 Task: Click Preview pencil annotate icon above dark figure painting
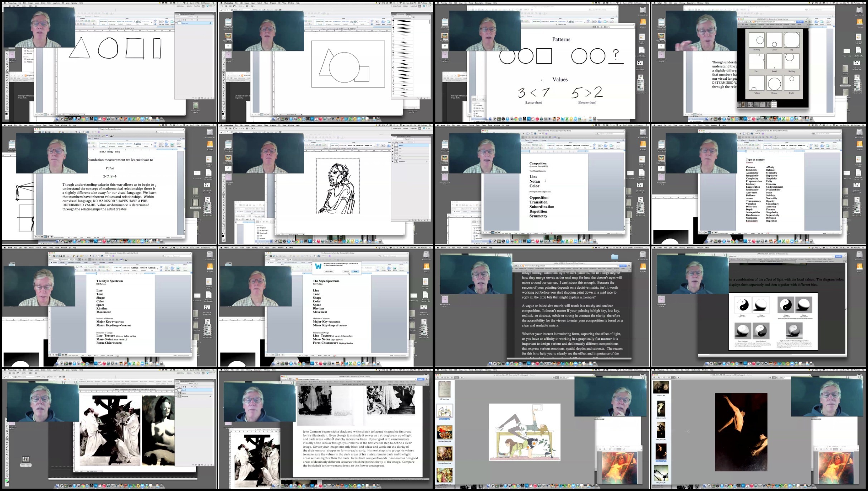(678, 378)
